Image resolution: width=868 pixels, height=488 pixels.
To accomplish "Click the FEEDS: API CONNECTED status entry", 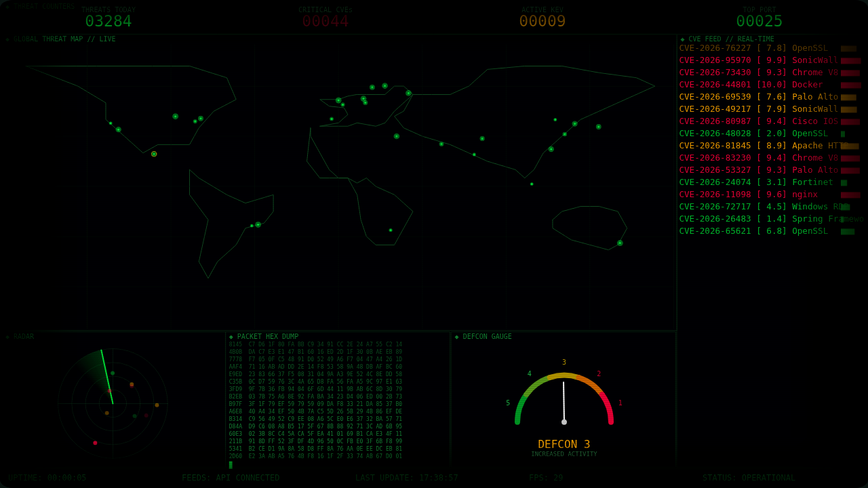I will (x=231, y=478).
